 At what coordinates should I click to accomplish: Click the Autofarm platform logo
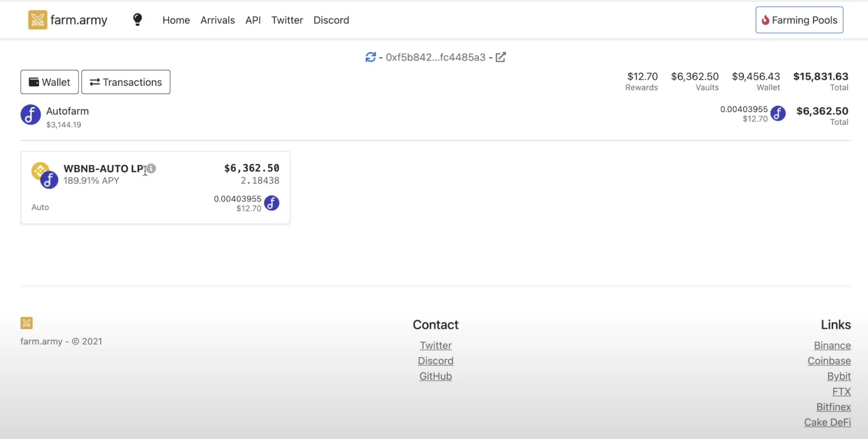pos(30,115)
